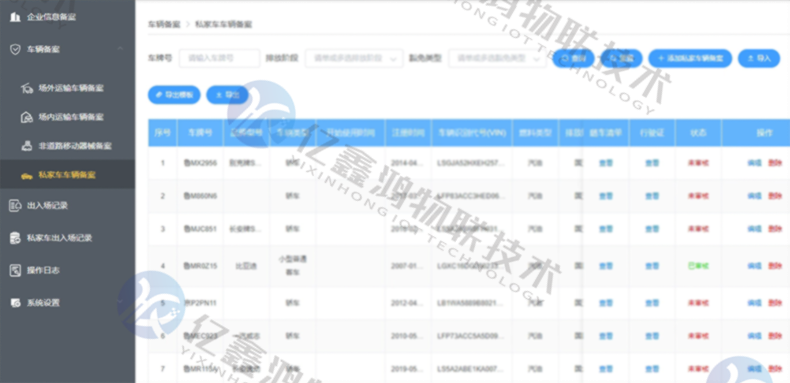Select plate cell 鲁MR0Z15
The height and width of the screenshot is (383, 790).
click(200, 266)
